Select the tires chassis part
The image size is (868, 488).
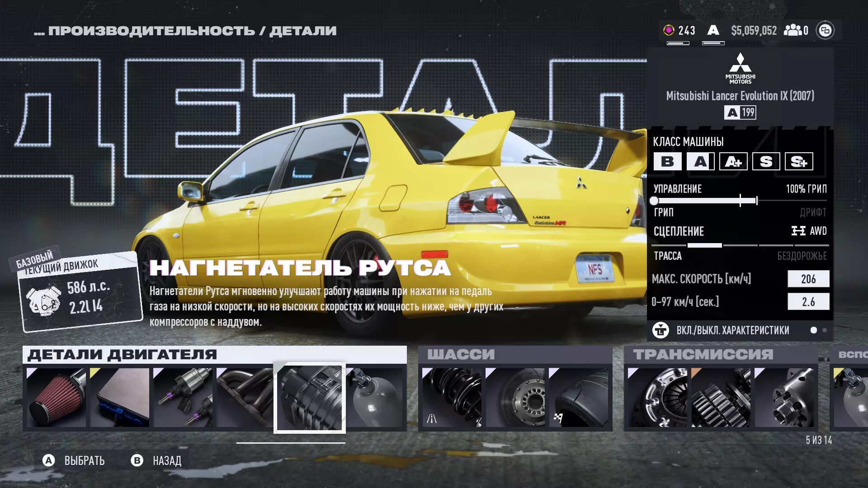tap(578, 397)
